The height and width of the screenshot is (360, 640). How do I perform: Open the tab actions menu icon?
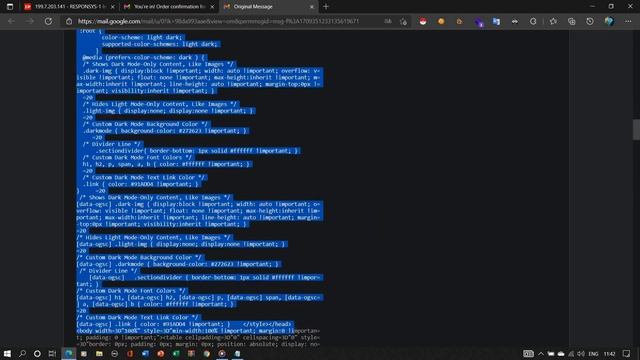(10, 7)
